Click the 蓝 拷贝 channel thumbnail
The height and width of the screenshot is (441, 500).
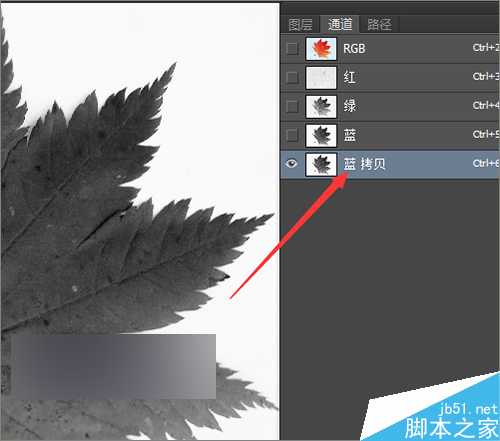[x=321, y=164]
